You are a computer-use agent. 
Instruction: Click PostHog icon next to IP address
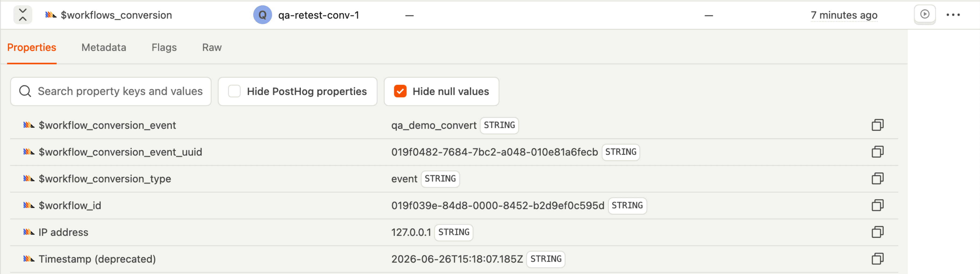pos(29,232)
